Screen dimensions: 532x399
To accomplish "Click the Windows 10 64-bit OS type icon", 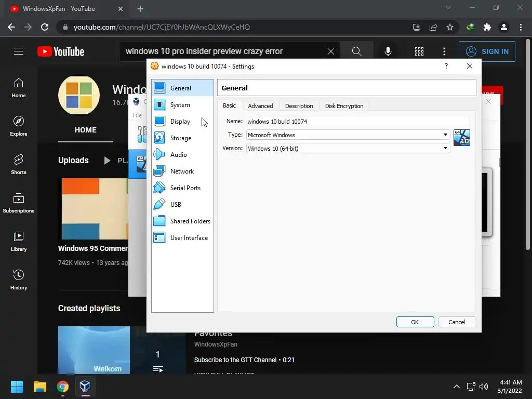I will click(462, 137).
